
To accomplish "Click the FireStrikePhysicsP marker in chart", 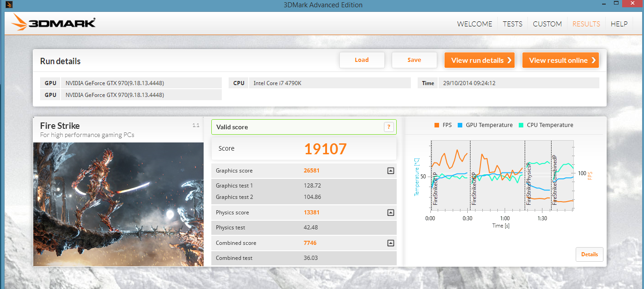I will tap(529, 184).
